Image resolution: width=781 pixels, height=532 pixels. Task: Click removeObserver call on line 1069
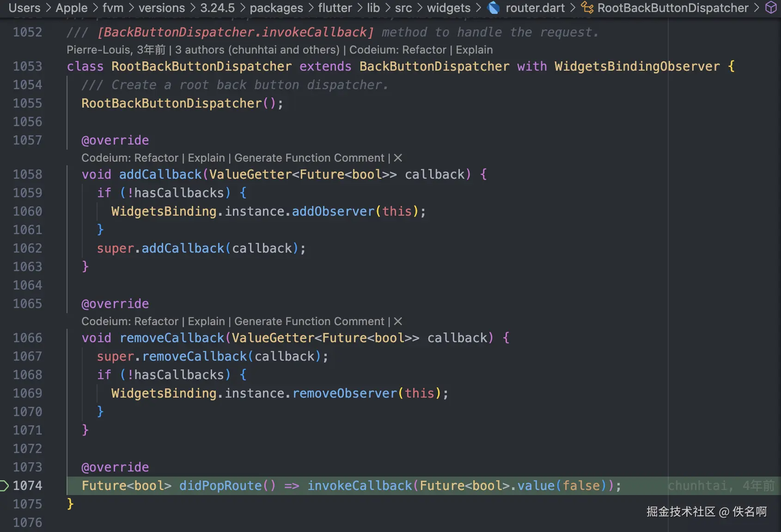(x=345, y=393)
